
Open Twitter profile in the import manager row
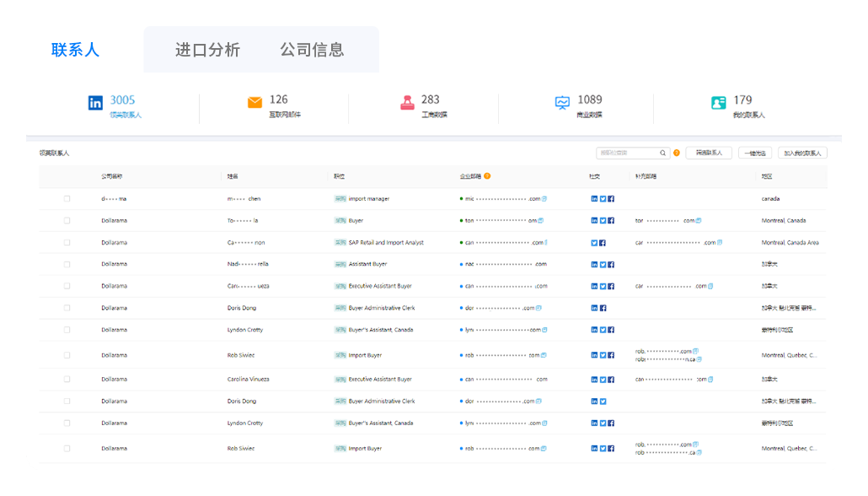click(603, 199)
